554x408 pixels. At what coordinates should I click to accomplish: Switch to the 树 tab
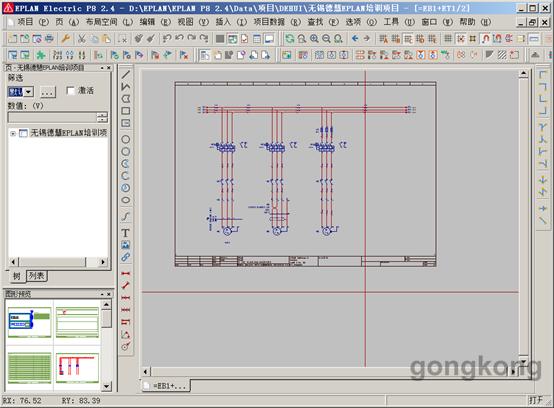(17, 276)
